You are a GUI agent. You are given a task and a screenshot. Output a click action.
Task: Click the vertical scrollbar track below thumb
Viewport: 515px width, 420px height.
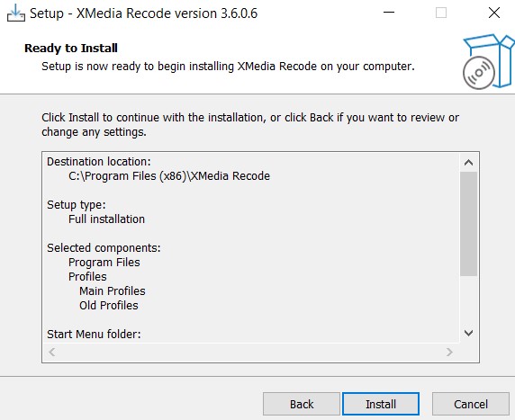[469, 300]
